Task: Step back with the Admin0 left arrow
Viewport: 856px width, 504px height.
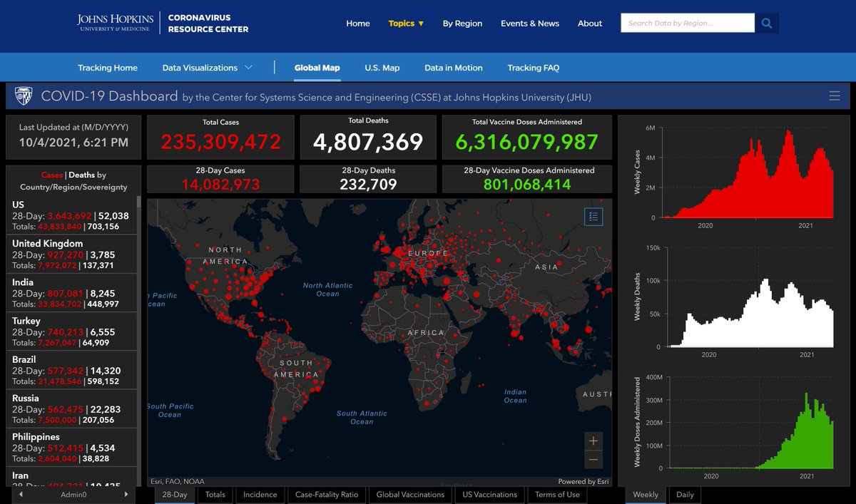Action: click(20, 493)
